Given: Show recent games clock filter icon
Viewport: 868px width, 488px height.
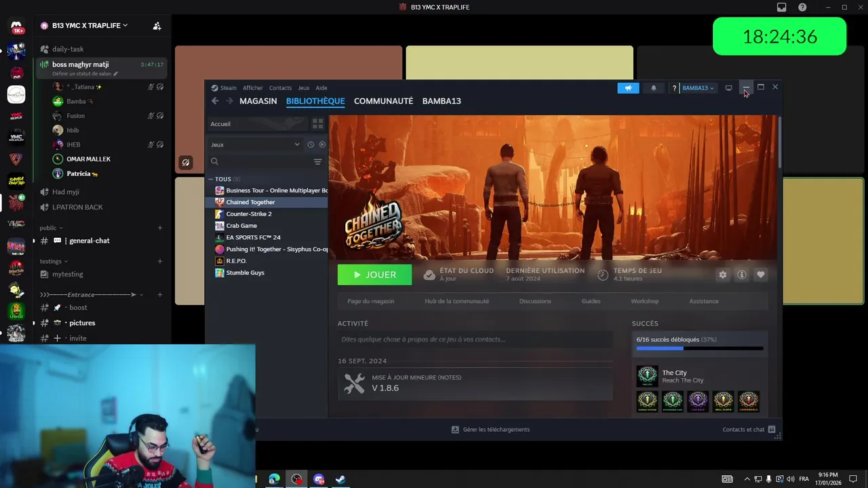Looking at the screenshot, I should (x=311, y=144).
